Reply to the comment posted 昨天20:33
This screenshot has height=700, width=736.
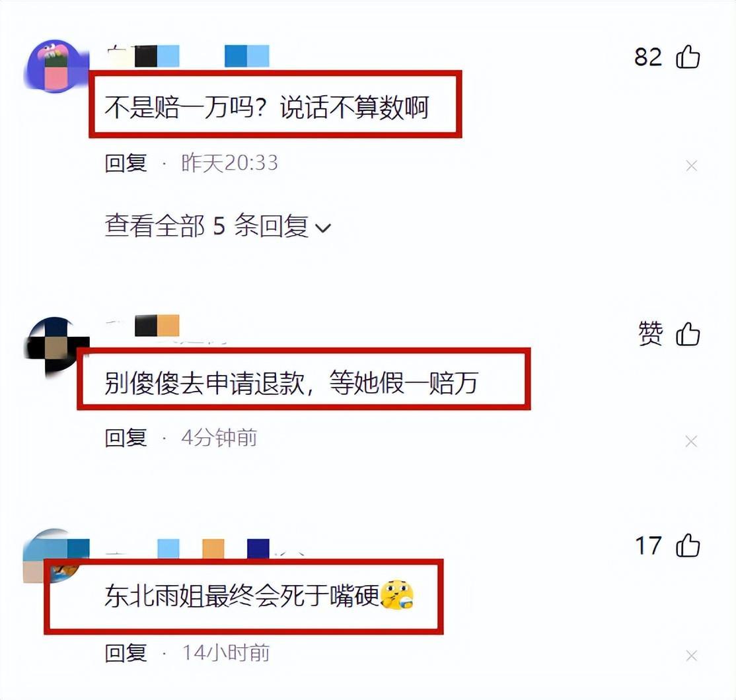pos(126,163)
